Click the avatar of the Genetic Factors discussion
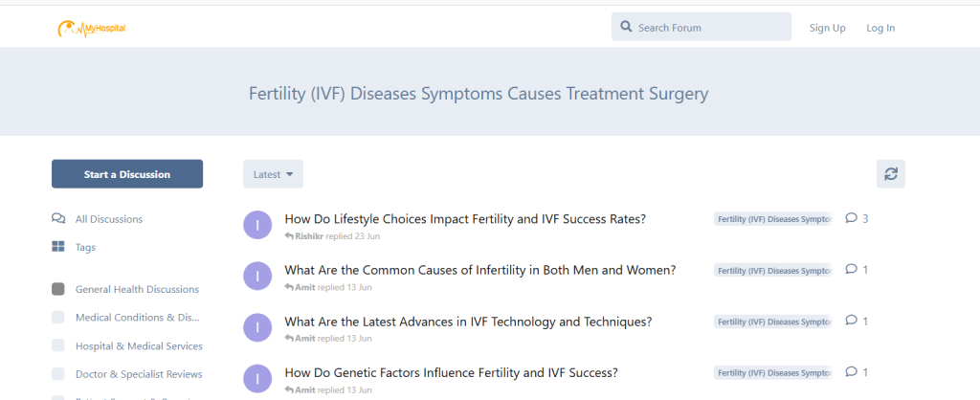The height and width of the screenshot is (400, 980). pyautogui.click(x=257, y=378)
